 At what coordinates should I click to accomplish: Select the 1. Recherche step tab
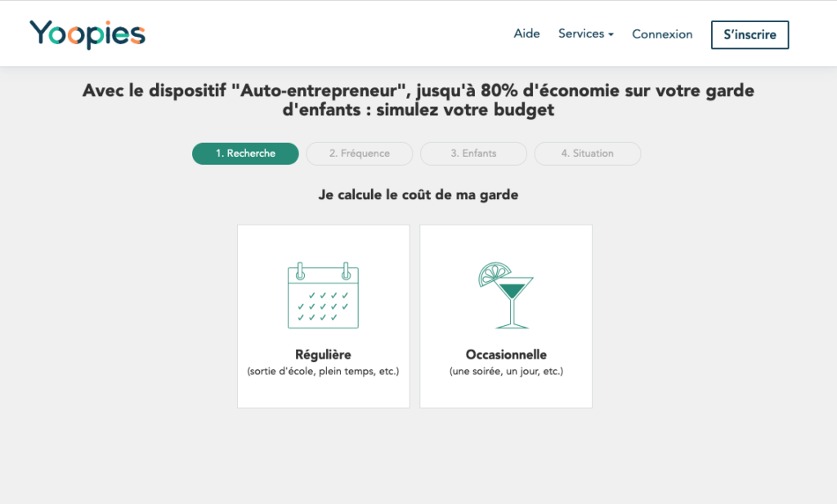(245, 154)
